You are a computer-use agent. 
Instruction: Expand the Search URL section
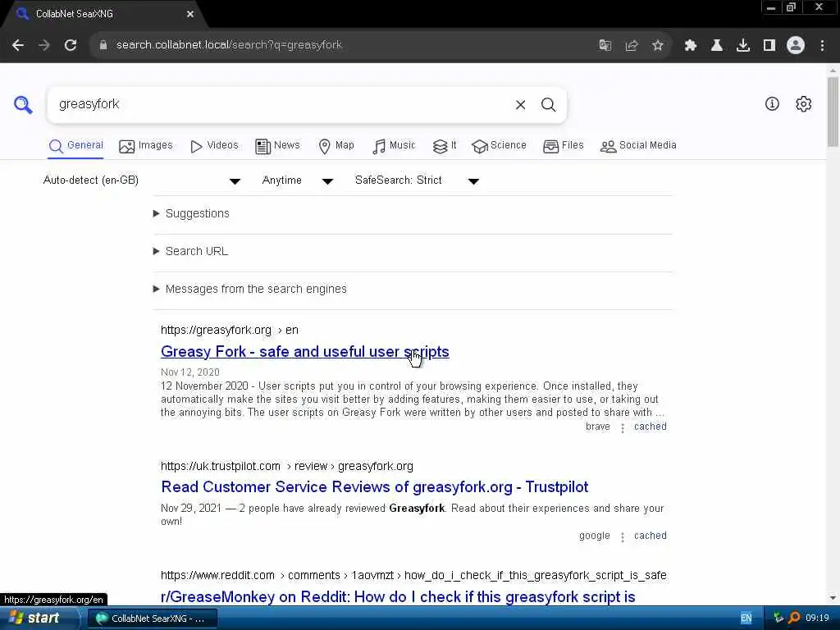[196, 251]
